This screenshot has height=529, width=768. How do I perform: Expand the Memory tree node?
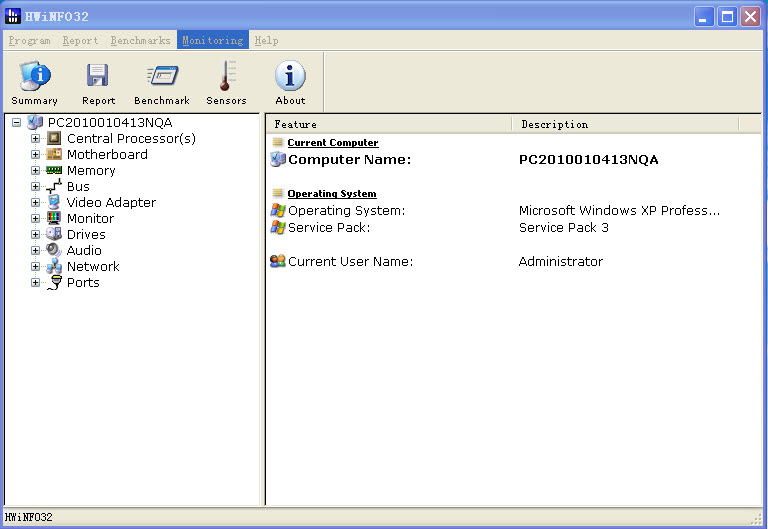point(36,171)
